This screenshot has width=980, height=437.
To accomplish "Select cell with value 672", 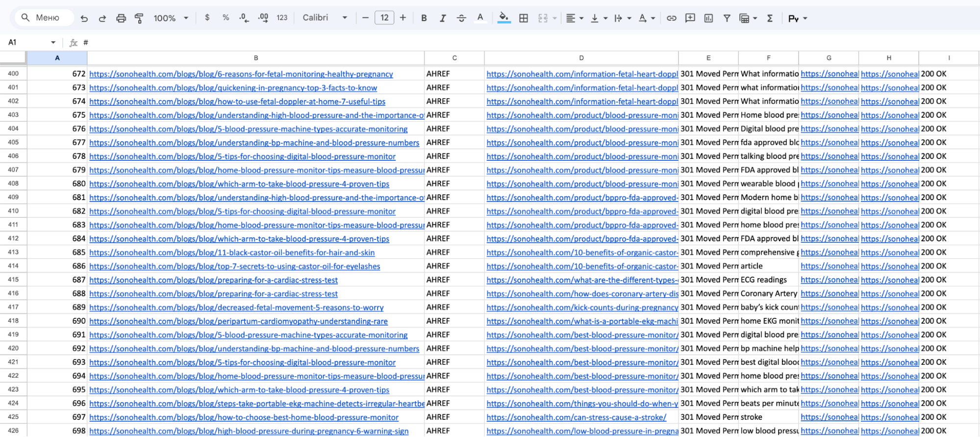I will coord(57,74).
